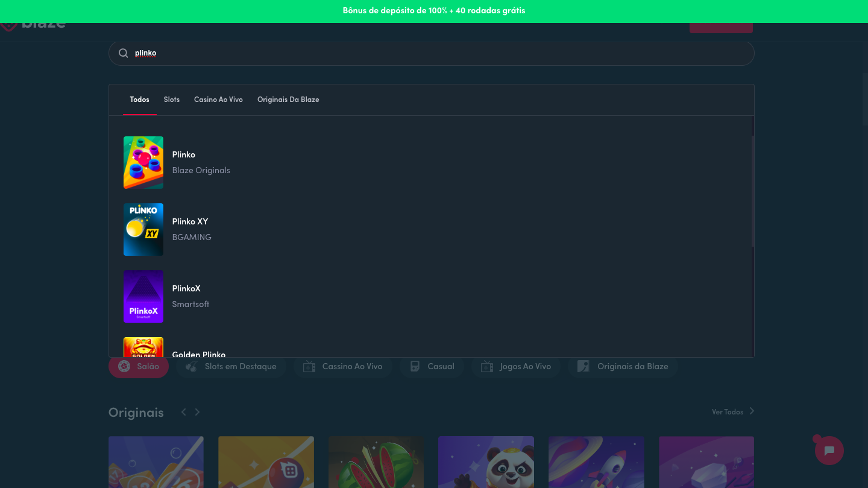Open the Plinko XY game thumbnail

coord(143,229)
